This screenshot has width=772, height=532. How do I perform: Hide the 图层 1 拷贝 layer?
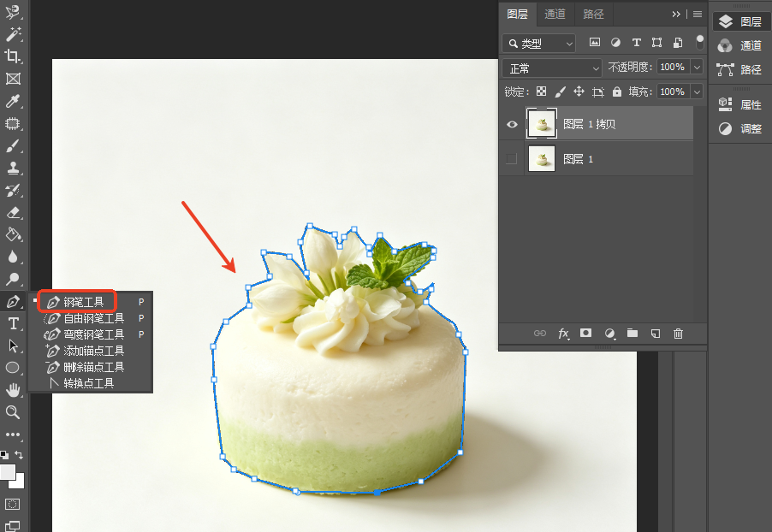pos(512,124)
